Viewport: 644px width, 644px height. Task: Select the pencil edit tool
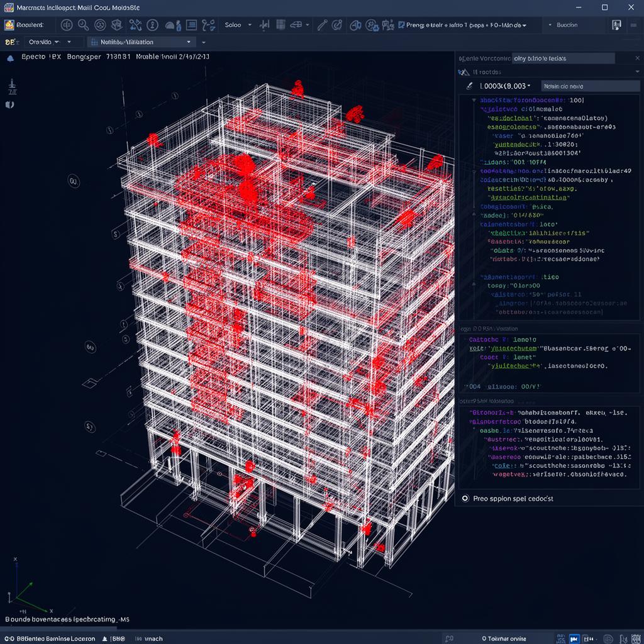point(322,25)
